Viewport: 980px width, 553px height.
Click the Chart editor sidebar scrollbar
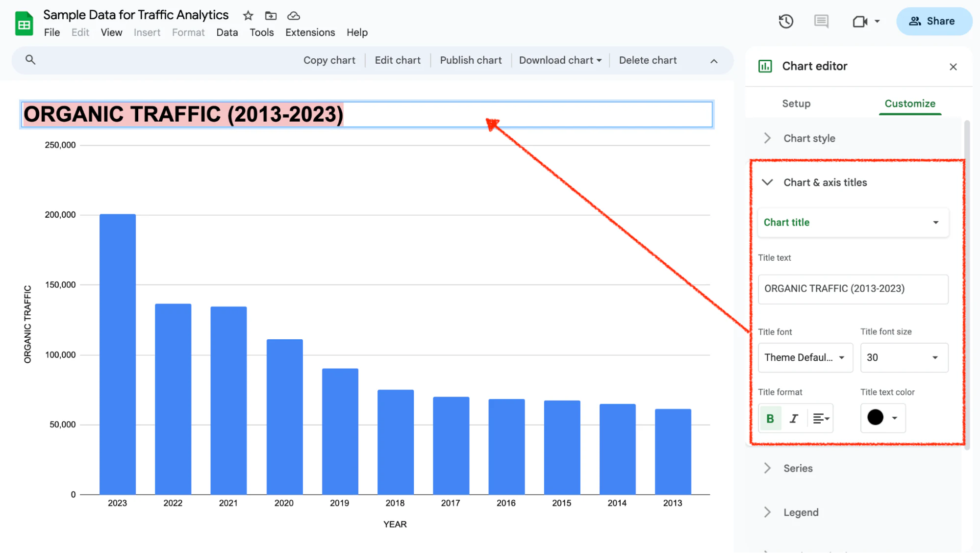pyautogui.click(x=967, y=284)
